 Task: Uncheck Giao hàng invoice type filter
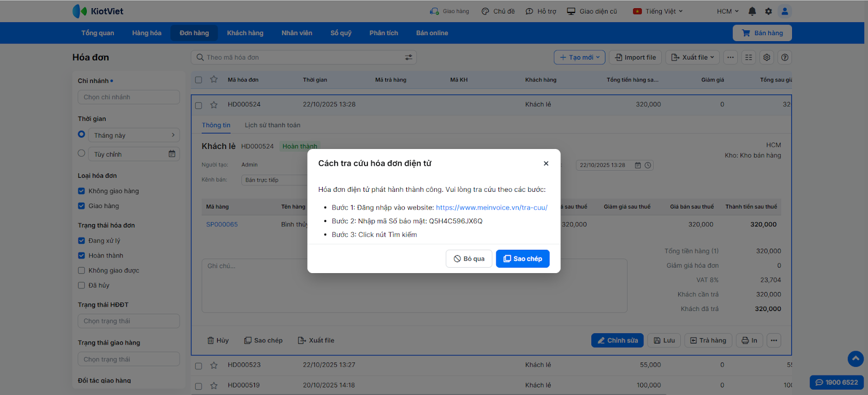(81, 206)
